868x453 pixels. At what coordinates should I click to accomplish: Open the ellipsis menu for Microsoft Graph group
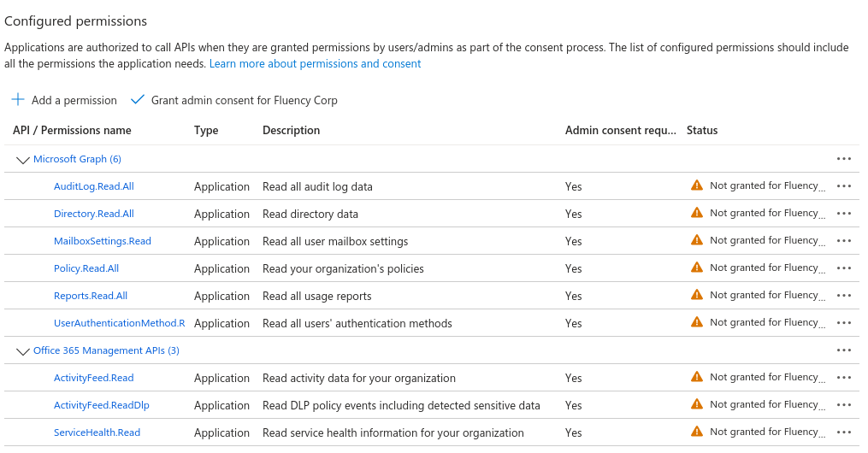[844, 159]
